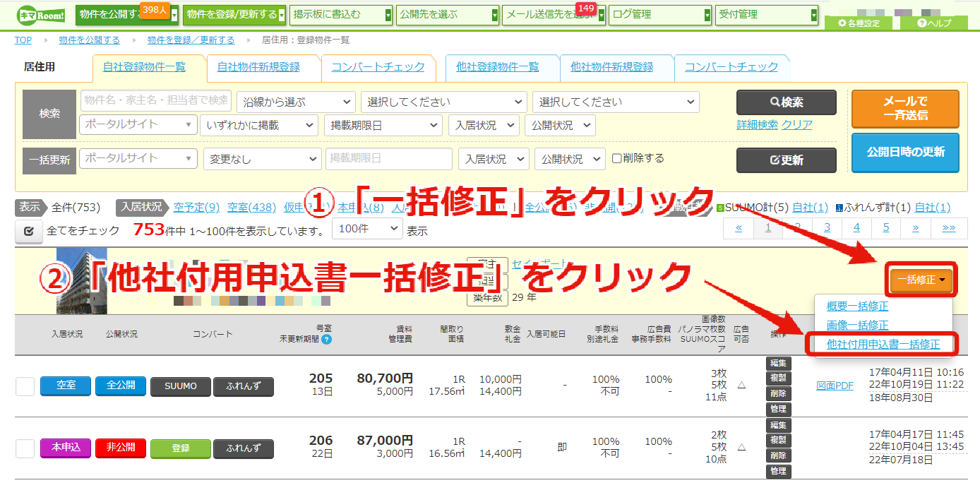The image size is (980, 483).
Task: Switch to 他社登録物件一覧 tab
Action: tap(497, 67)
